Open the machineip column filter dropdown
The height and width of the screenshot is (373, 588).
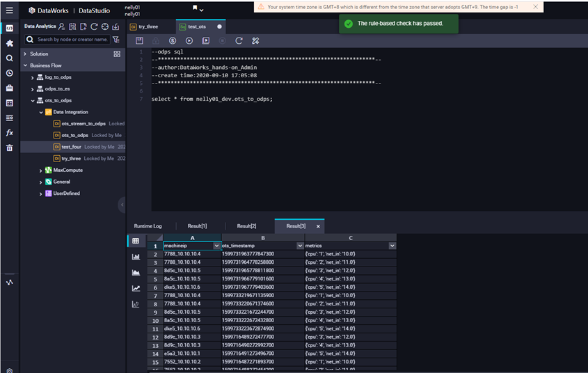[216, 246]
